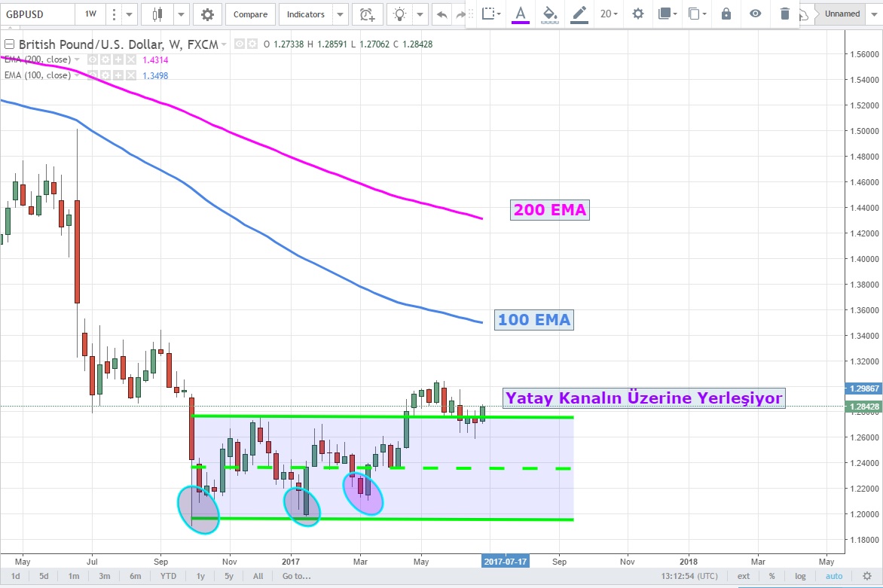Viewport: 883px width, 588px height.
Task: Pick the background fill bucket color
Action: pos(550,14)
